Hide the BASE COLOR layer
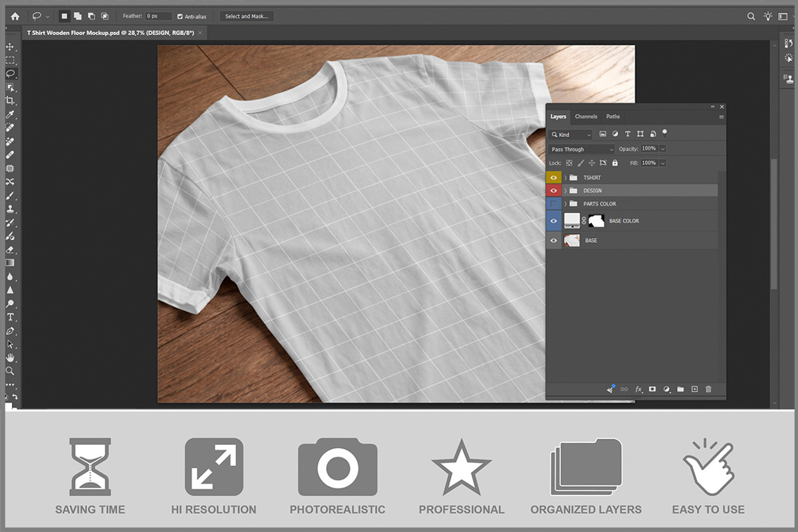The height and width of the screenshot is (532, 798). [x=553, y=221]
